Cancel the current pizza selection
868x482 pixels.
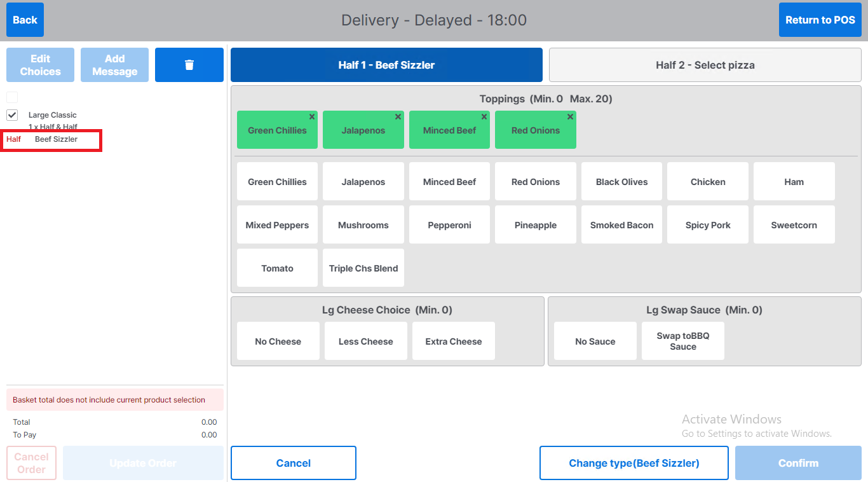coord(293,463)
